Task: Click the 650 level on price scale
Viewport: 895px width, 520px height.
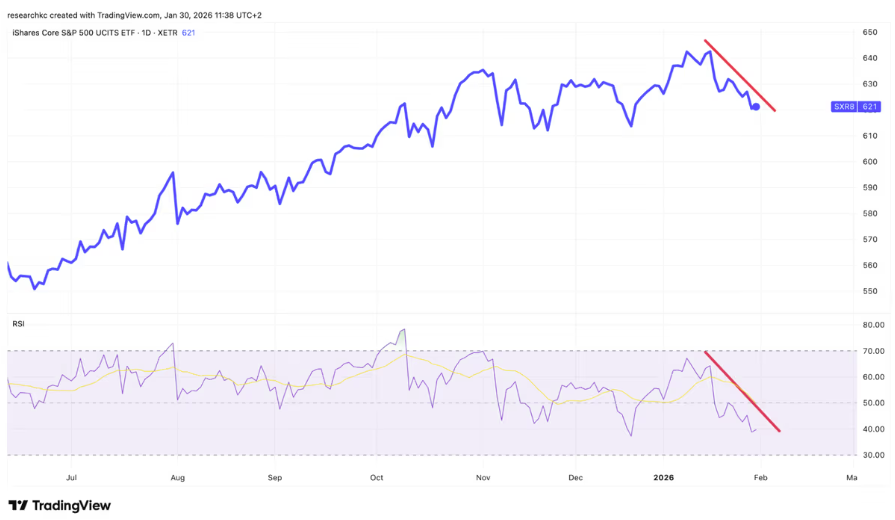Action: coord(870,32)
